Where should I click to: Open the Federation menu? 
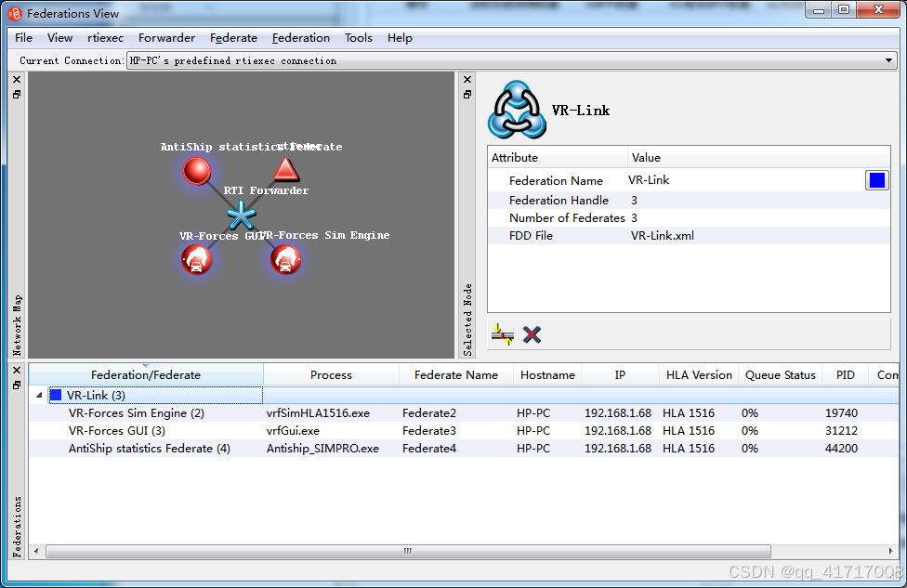(301, 37)
